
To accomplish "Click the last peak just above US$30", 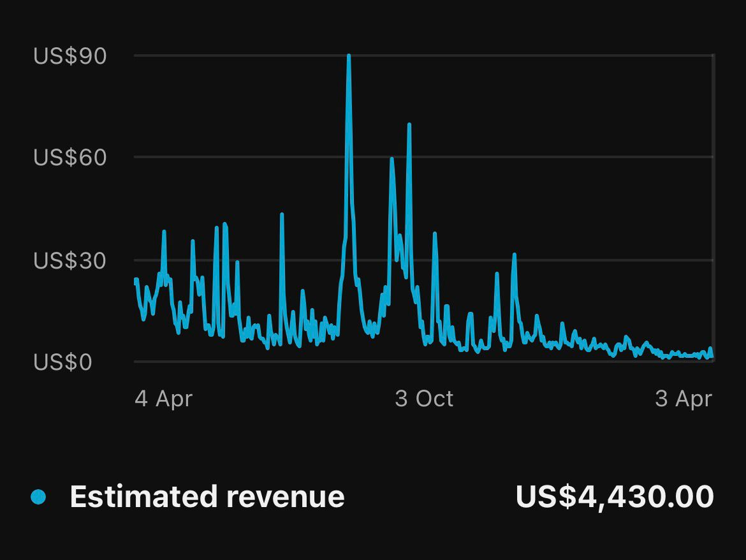I will [x=514, y=254].
